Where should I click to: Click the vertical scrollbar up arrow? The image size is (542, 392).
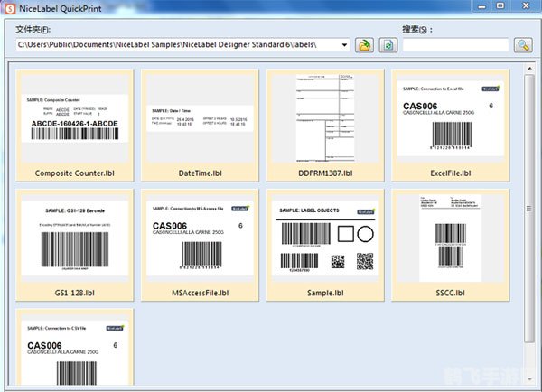[529, 69]
